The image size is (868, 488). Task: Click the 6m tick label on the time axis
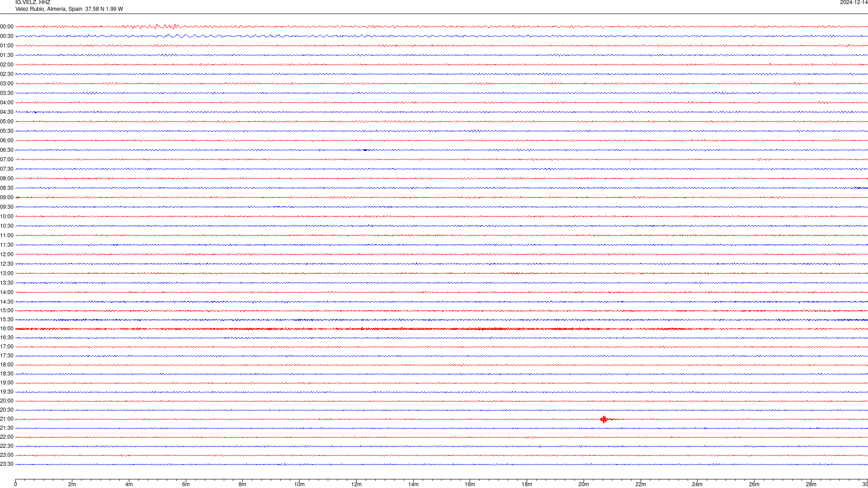(x=186, y=484)
